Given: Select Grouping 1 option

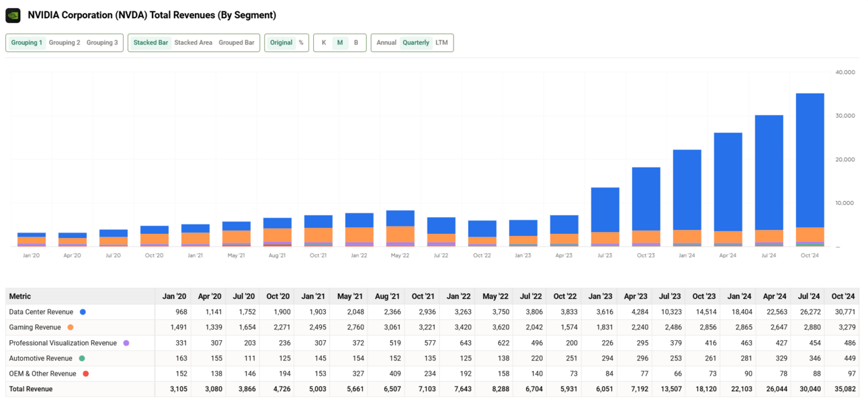Looking at the screenshot, I should (27, 42).
